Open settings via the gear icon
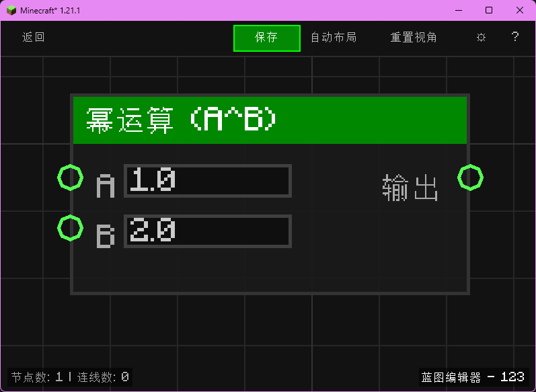The height and width of the screenshot is (392, 536). pyautogui.click(x=481, y=37)
